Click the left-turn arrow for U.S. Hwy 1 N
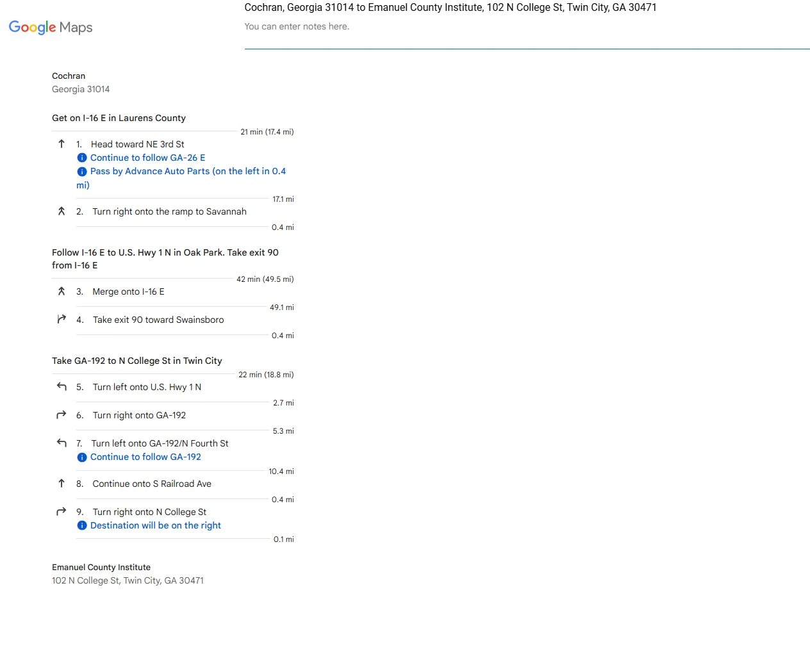Viewport: 810px width, 672px height. click(x=62, y=386)
